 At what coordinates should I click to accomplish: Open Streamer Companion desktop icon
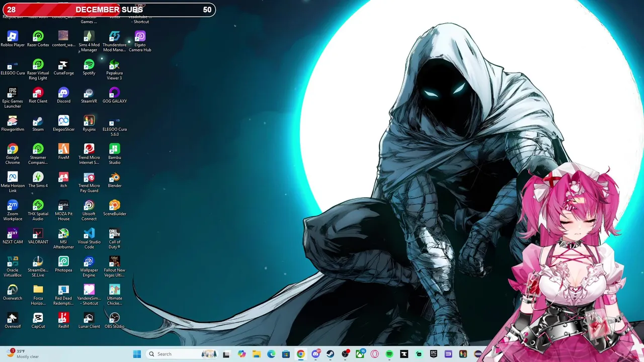(38, 154)
